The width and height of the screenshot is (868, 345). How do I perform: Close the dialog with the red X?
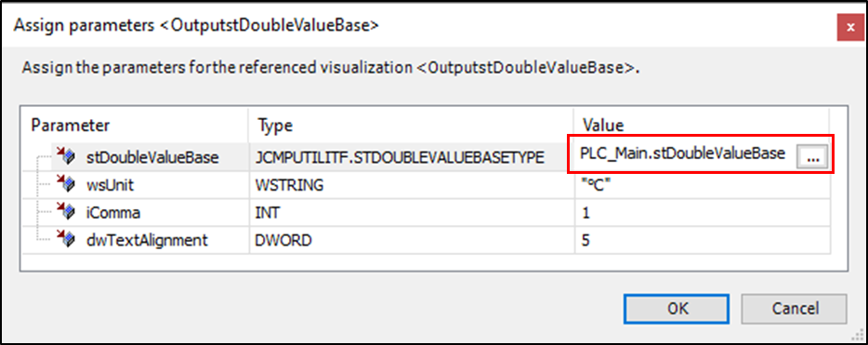pos(849,27)
